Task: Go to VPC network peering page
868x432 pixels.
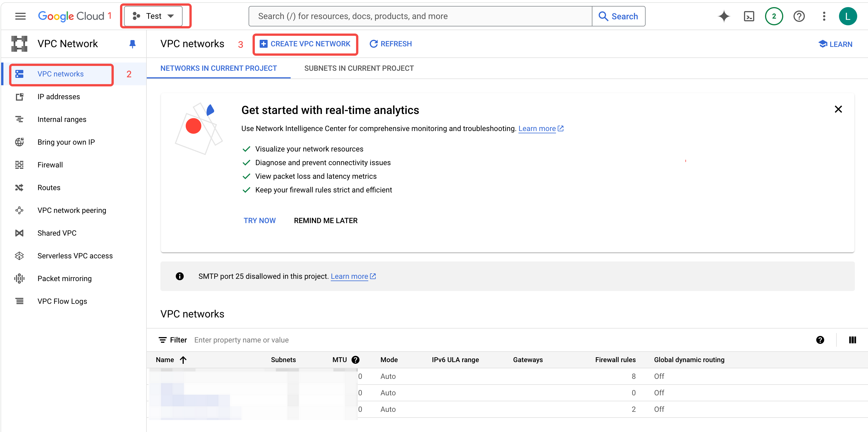Action: 71,210
